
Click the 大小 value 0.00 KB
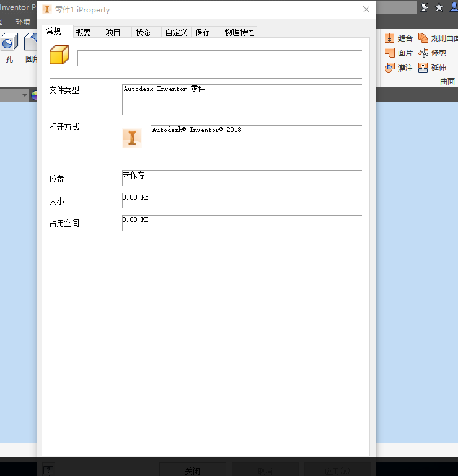tap(135, 197)
